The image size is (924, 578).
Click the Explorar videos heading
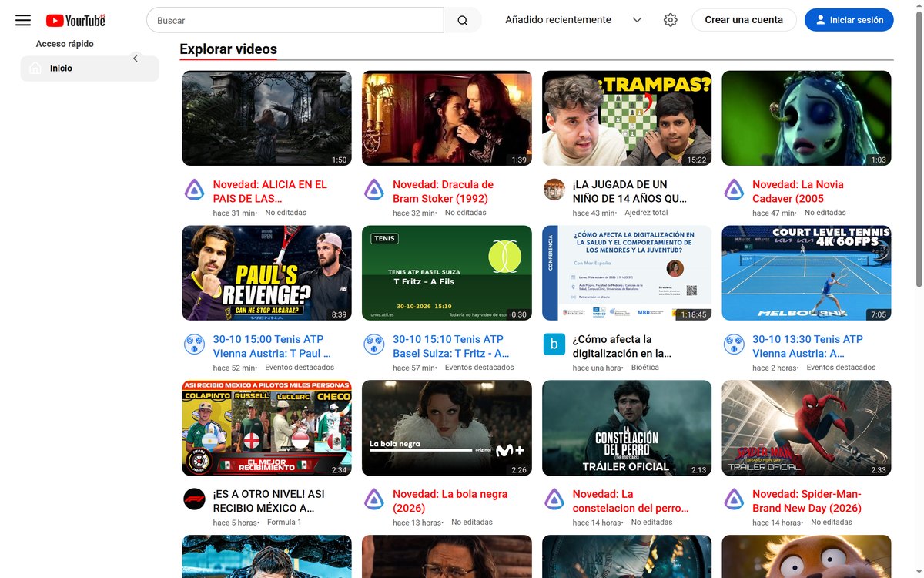click(x=229, y=49)
